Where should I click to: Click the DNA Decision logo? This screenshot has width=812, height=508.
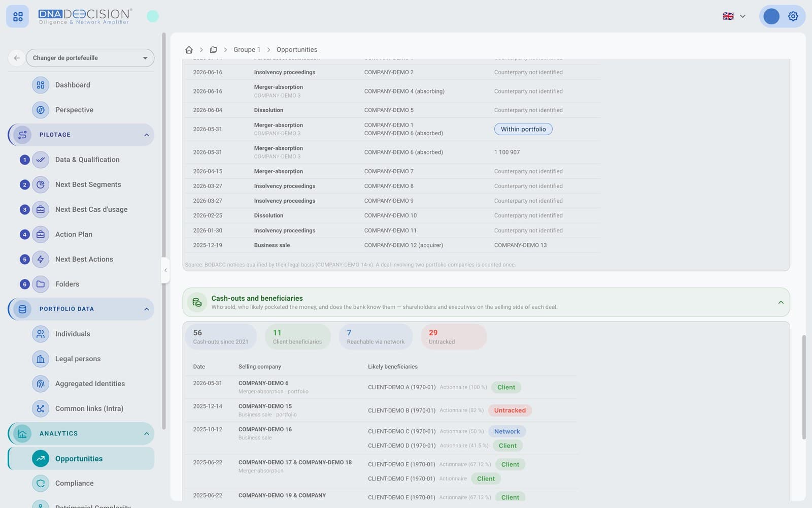click(85, 16)
